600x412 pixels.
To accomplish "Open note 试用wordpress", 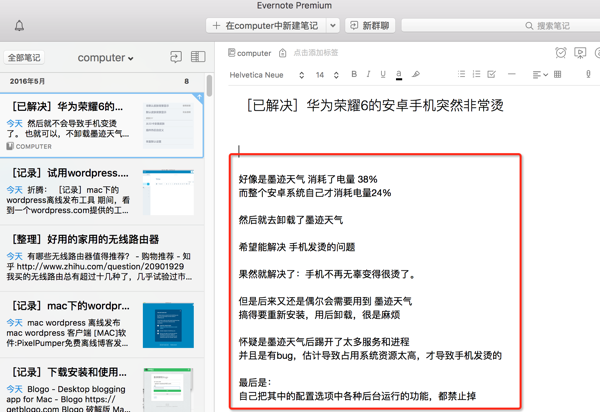I will point(101,191).
